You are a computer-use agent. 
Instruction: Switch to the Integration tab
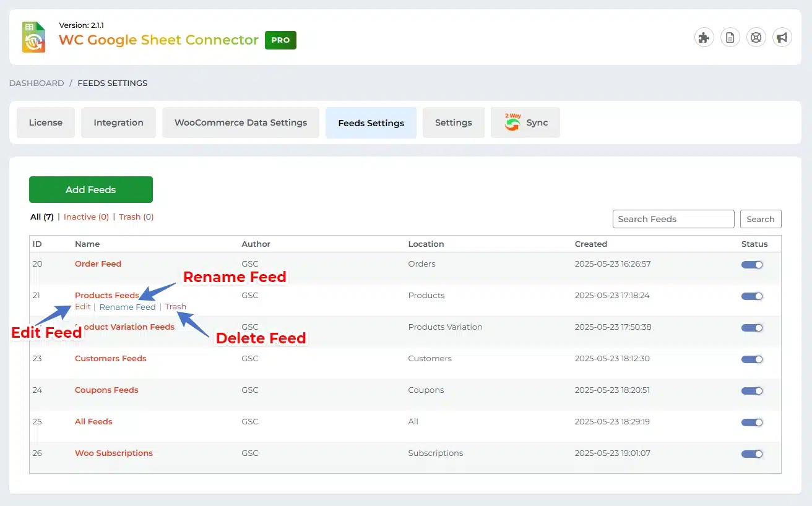coord(118,122)
